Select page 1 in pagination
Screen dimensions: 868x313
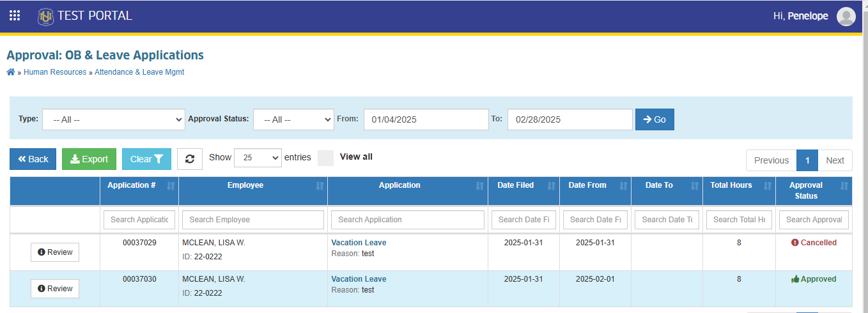[x=807, y=160]
